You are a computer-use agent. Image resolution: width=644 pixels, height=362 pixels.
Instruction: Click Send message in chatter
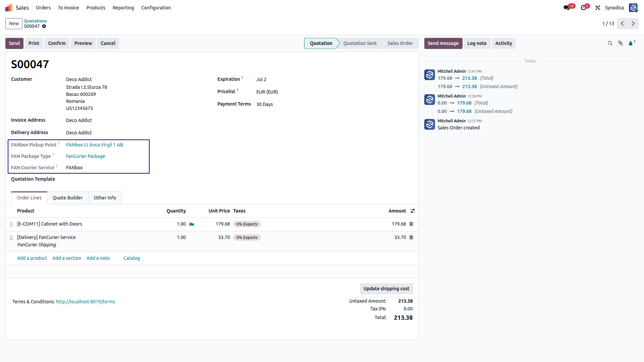coord(443,43)
